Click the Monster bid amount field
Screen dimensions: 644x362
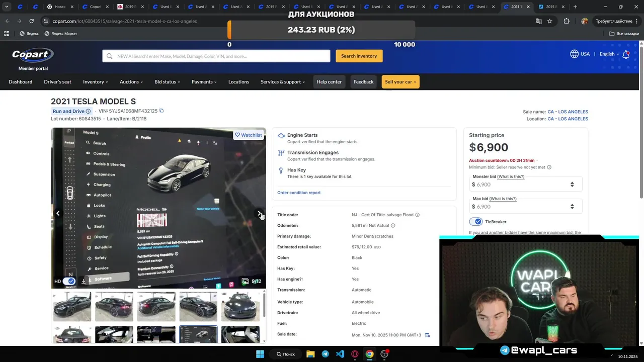(526, 184)
